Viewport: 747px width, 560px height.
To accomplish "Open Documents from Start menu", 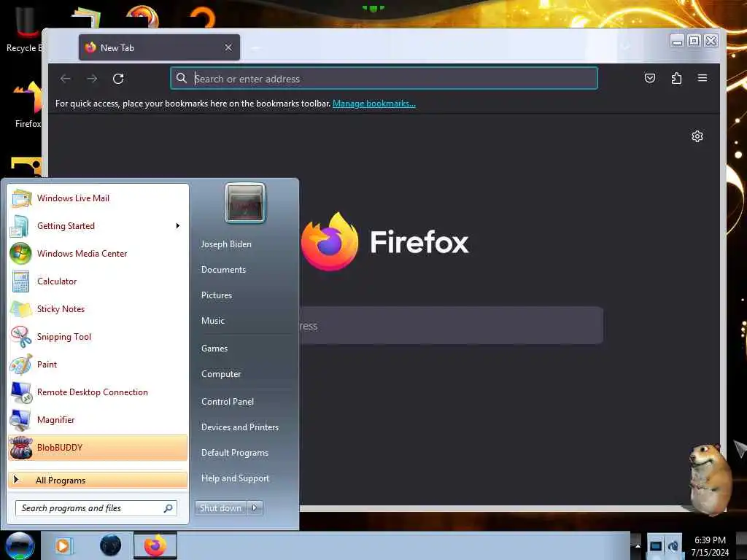I will pyautogui.click(x=223, y=270).
